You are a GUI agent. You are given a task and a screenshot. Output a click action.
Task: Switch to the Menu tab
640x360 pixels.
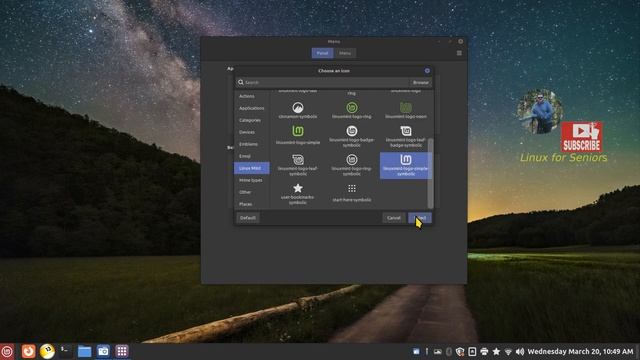[x=345, y=53]
